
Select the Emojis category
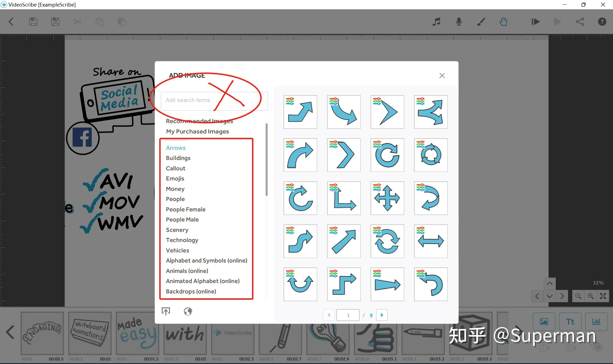[175, 179]
